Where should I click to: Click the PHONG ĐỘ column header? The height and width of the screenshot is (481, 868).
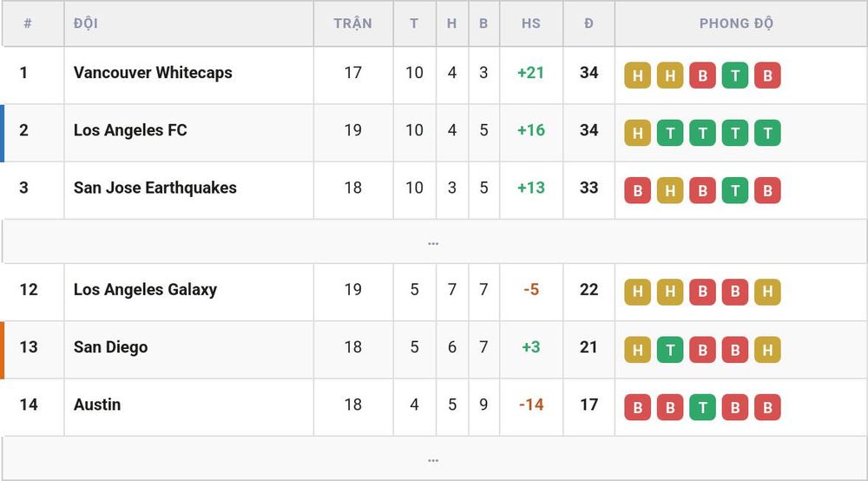(736, 23)
